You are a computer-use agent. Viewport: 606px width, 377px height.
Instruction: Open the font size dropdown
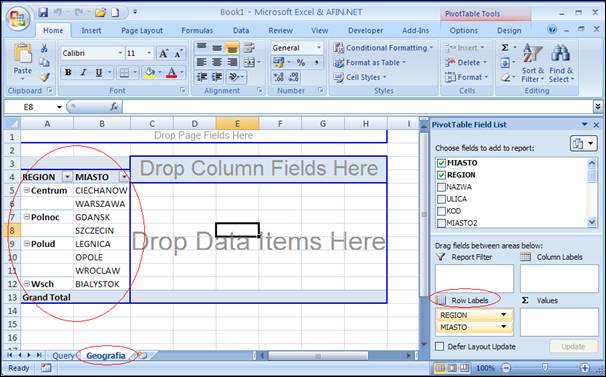[x=149, y=53]
